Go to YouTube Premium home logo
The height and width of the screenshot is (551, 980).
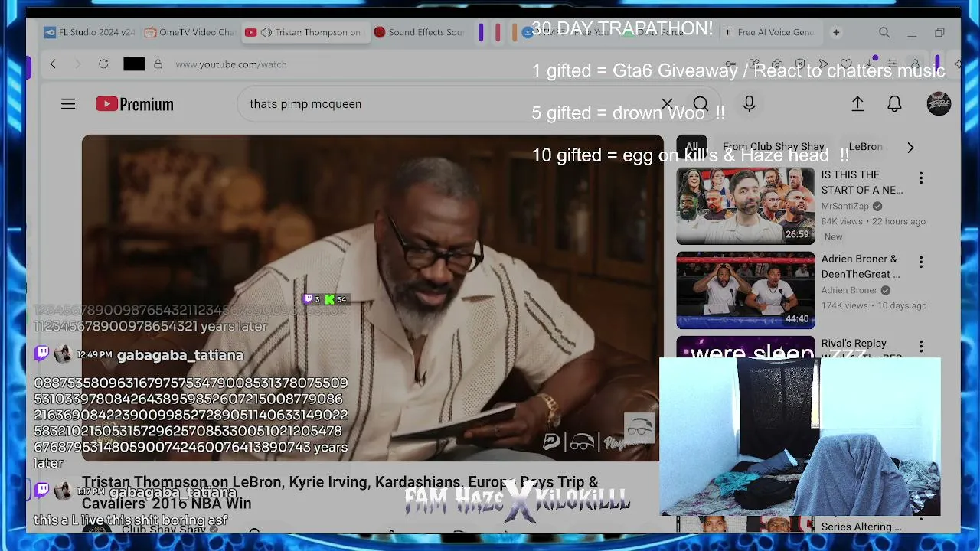coord(135,104)
